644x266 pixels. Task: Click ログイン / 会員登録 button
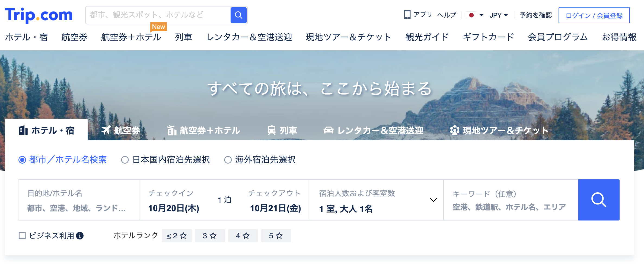click(594, 15)
